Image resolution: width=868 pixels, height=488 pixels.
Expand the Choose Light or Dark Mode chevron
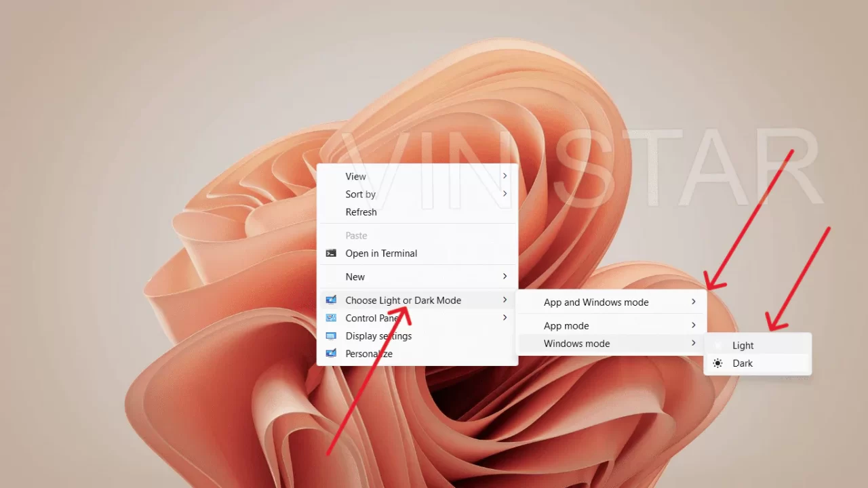[505, 300]
